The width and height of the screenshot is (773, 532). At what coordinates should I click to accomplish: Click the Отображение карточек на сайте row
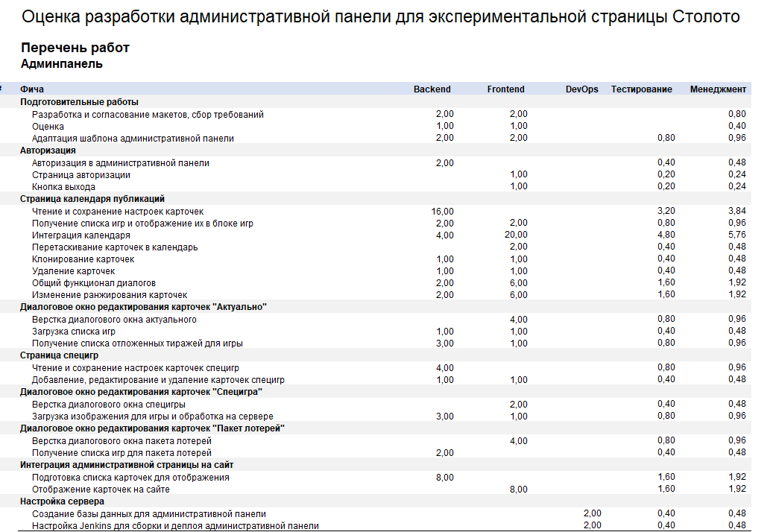101,490
